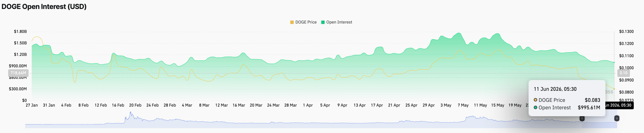
Task: Click the 16 Feb date label
Action: click(x=118, y=105)
